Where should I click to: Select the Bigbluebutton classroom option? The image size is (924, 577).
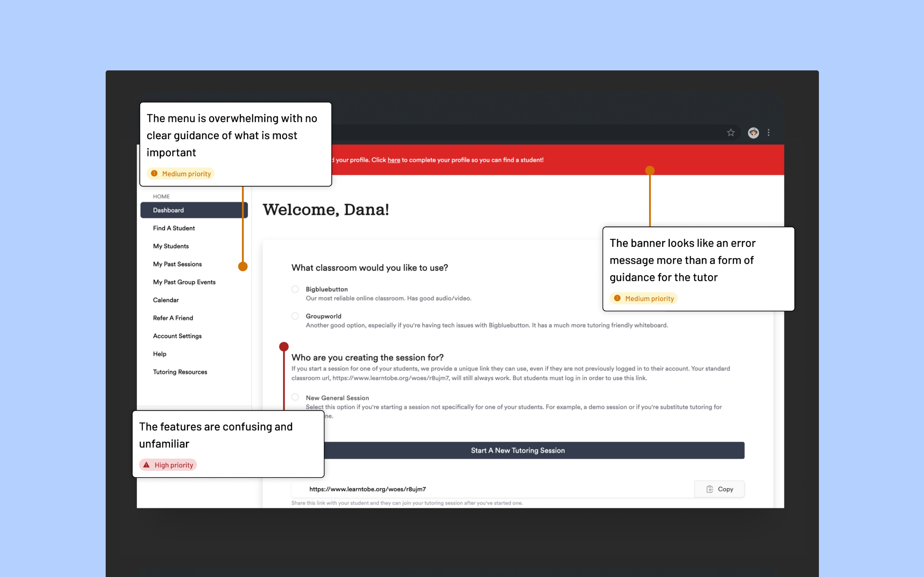[x=295, y=289]
